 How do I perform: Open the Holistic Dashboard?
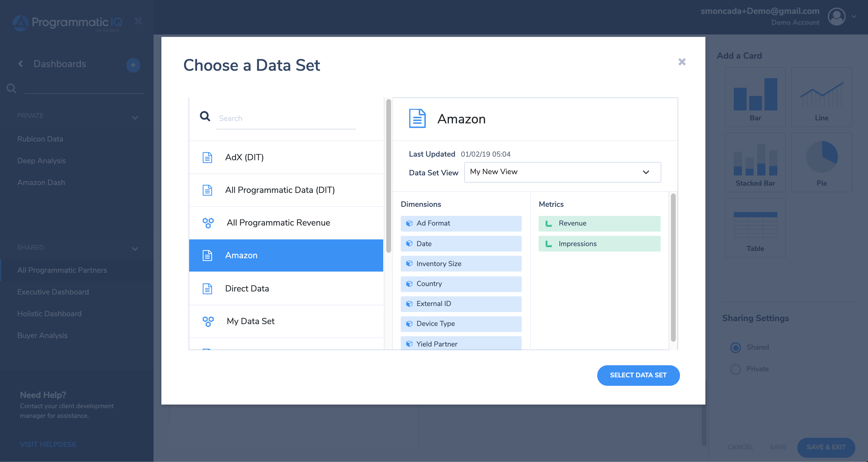coord(49,314)
